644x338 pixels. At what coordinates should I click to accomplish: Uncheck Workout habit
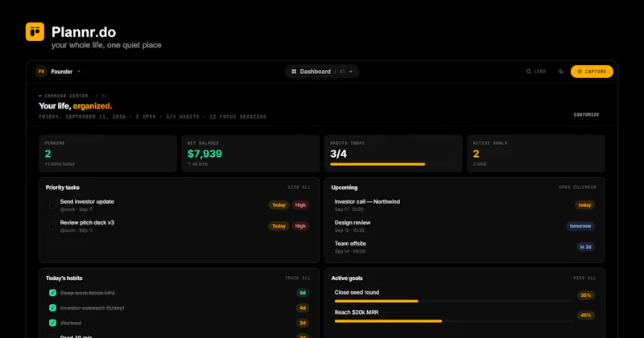coord(52,323)
